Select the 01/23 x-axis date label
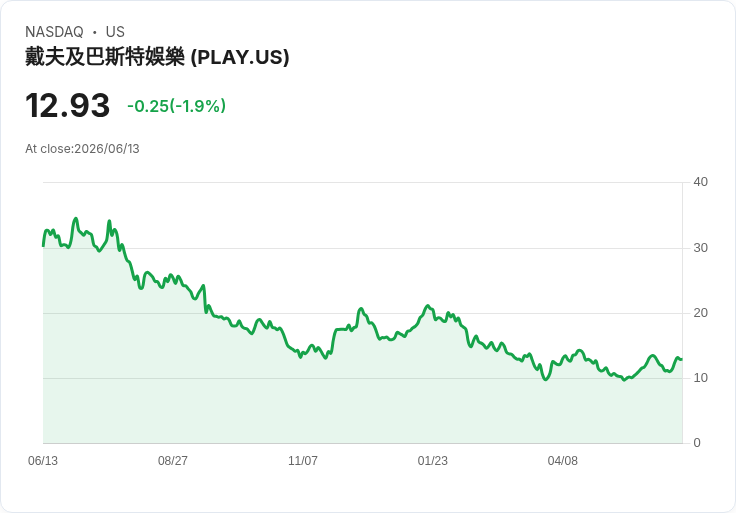The height and width of the screenshot is (513, 736). (433, 461)
